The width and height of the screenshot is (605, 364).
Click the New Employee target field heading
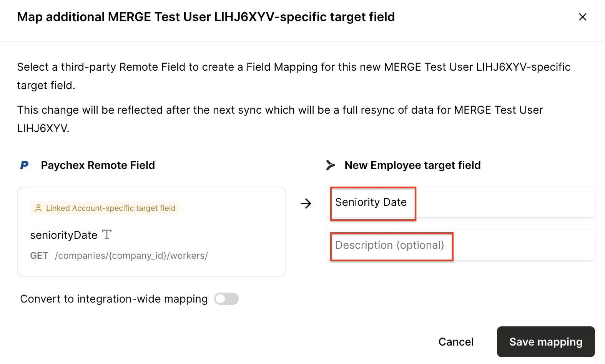point(412,165)
